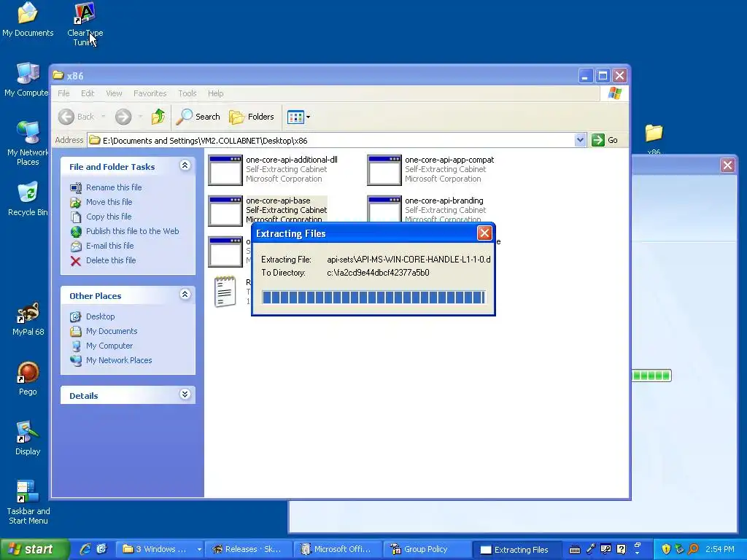Switch to Releases taskbar button

click(x=249, y=549)
